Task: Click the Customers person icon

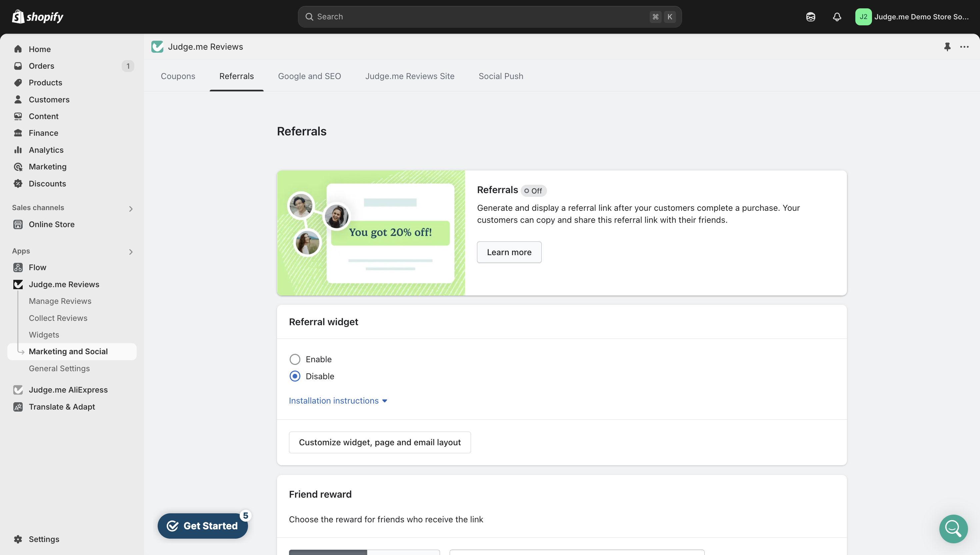Action: [18, 99]
